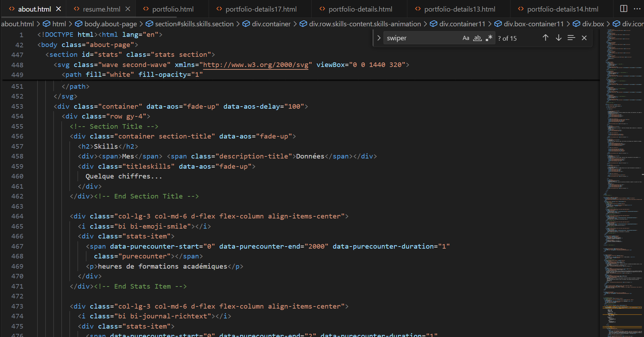Close the resume.html tab
This screenshot has width=644, height=337.
(x=128, y=9)
